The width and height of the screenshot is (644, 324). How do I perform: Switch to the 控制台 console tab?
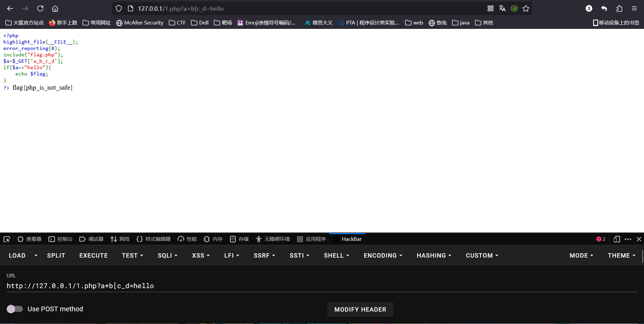60,239
